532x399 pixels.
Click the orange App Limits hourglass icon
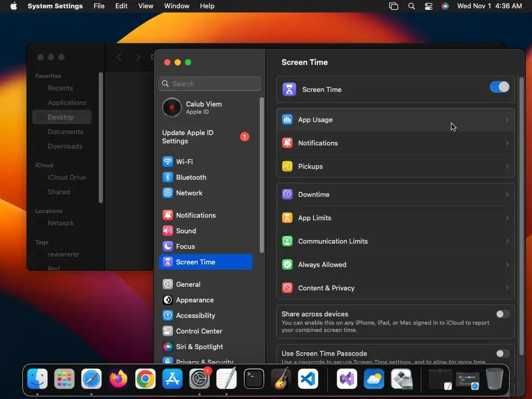tap(287, 218)
